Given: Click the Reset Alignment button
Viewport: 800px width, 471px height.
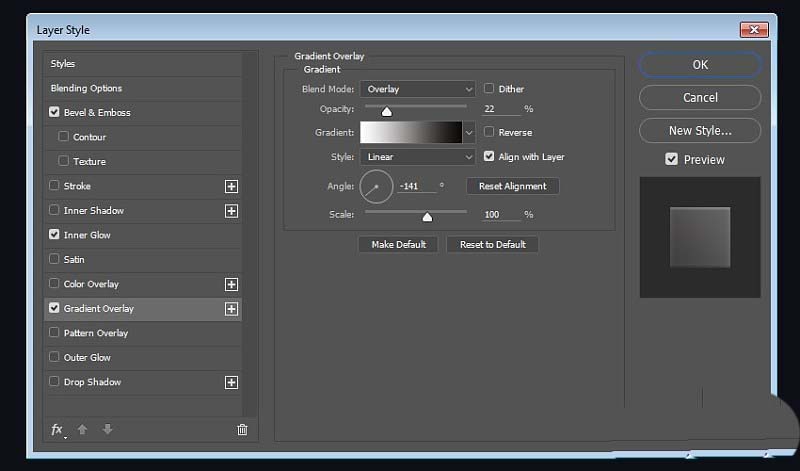Looking at the screenshot, I should [x=513, y=186].
